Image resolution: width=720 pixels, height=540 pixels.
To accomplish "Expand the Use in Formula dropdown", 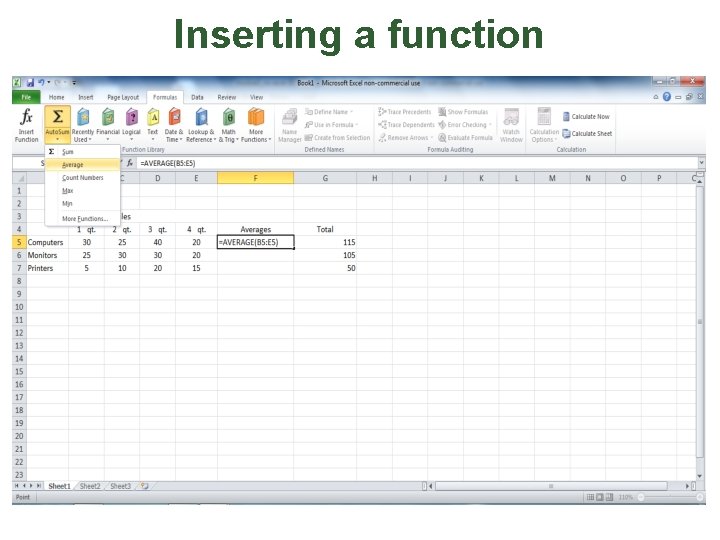I will pyautogui.click(x=356, y=124).
